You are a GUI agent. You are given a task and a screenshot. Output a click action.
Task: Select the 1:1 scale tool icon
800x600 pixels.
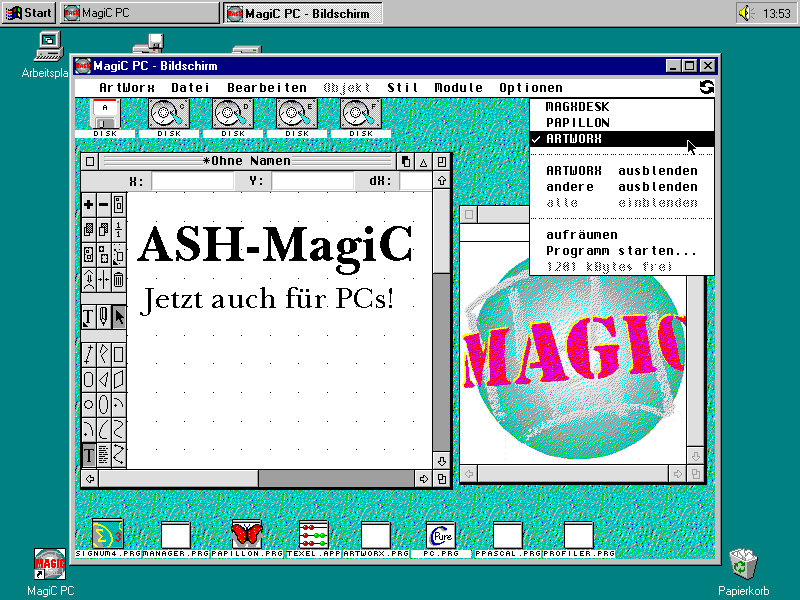coord(118,230)
